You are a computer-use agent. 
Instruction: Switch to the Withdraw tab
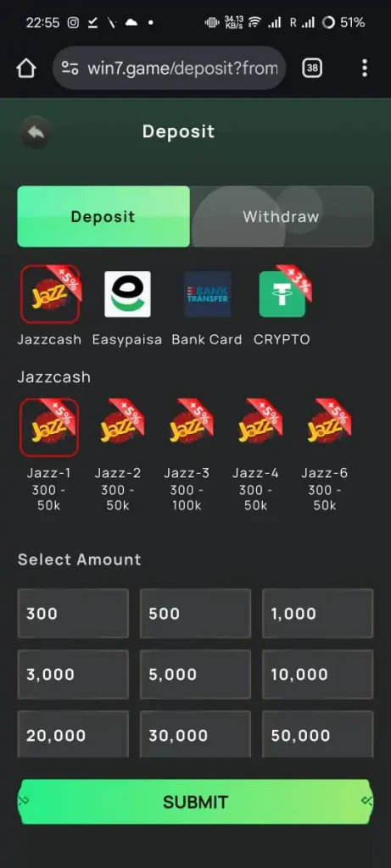point(282,216)
